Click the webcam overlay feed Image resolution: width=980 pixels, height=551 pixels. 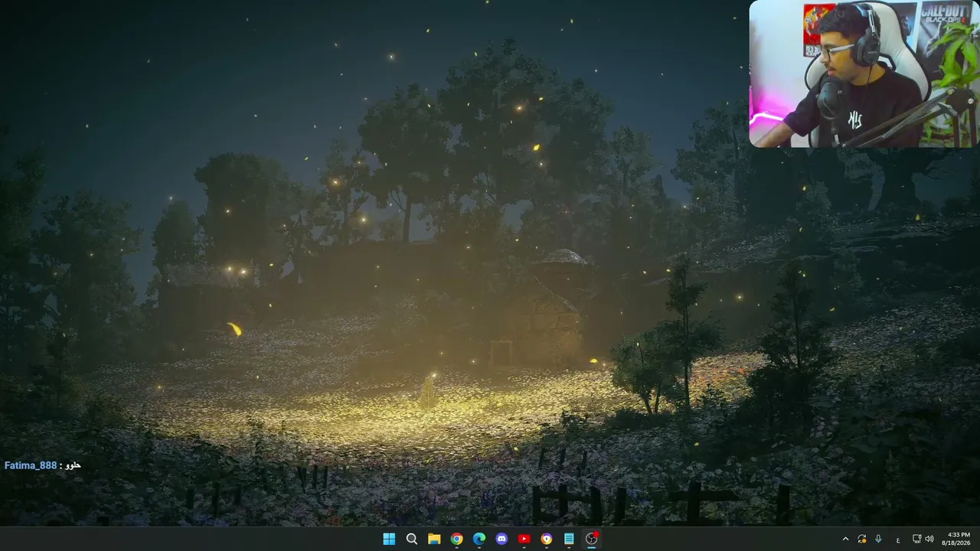click(864, 73)
